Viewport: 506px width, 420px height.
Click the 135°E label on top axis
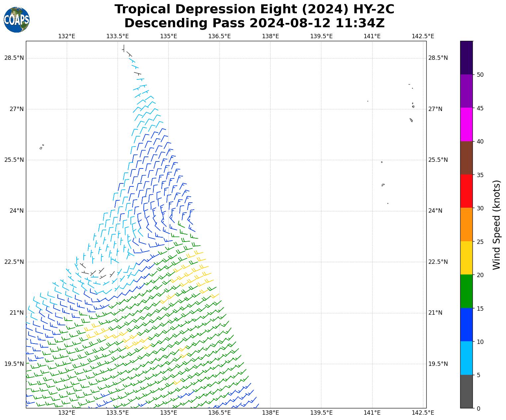tap(168, 36)
